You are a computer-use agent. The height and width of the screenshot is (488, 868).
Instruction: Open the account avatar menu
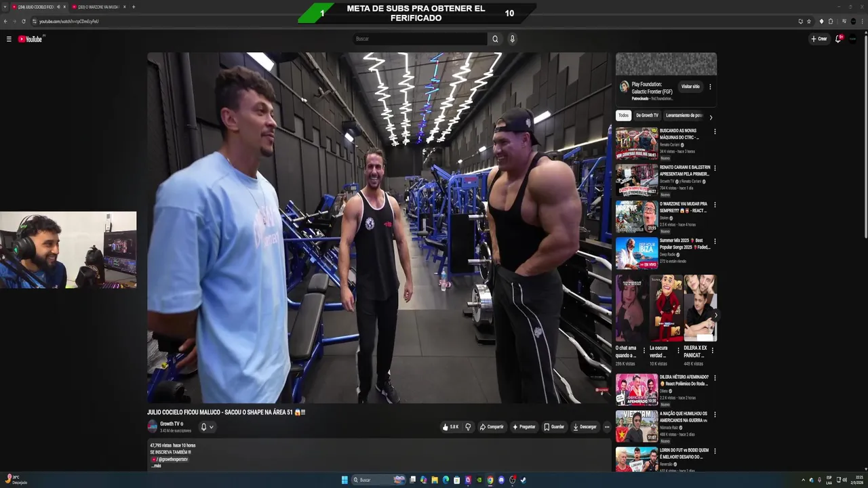coord(853,39)
